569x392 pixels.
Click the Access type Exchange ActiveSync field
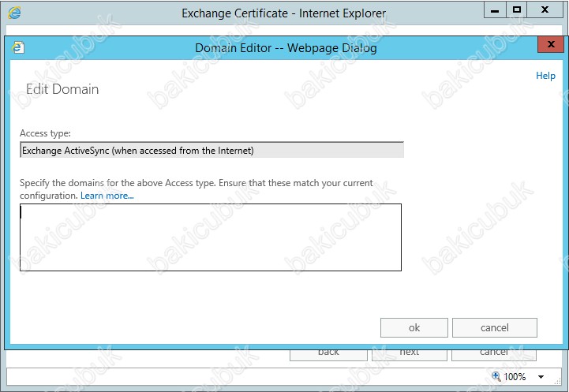click(212, 150)
